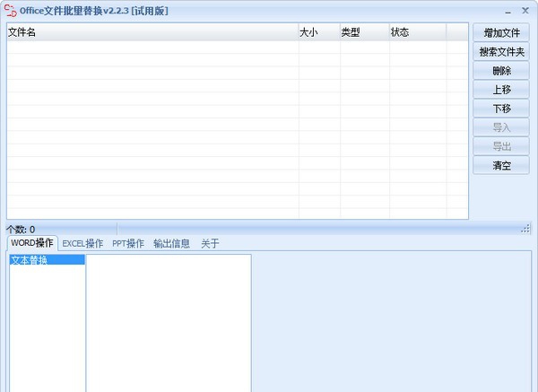Sort by the 大小 column header
The image size is (538, 392).
[x=319, y=32]
